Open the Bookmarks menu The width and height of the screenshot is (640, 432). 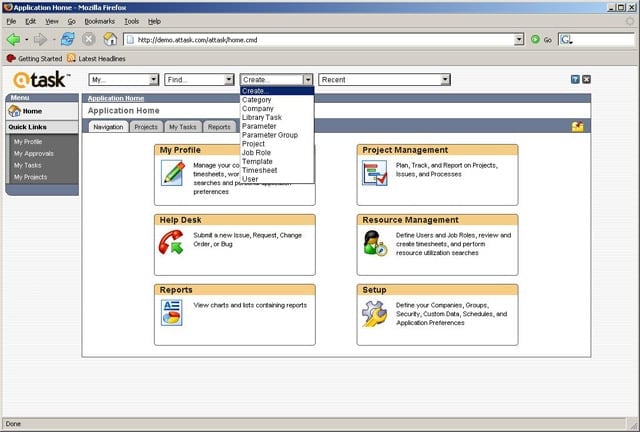tap(100, 21)
